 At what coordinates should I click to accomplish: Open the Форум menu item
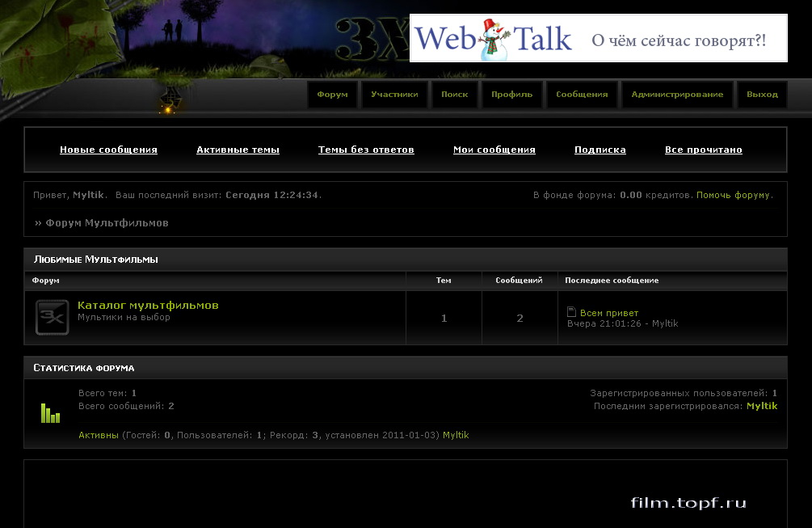coord(332,95)
